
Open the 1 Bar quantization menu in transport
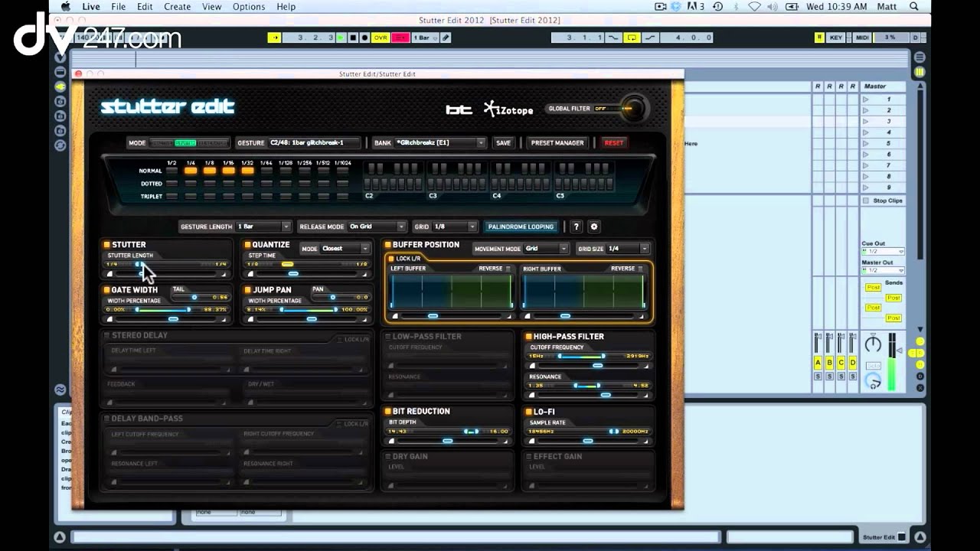[x=425, y=37]
